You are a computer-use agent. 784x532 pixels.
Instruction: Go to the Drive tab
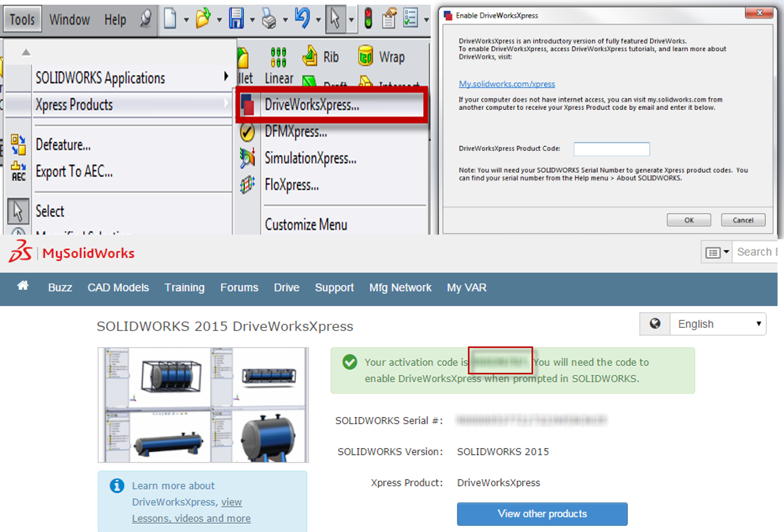[286, 287]
